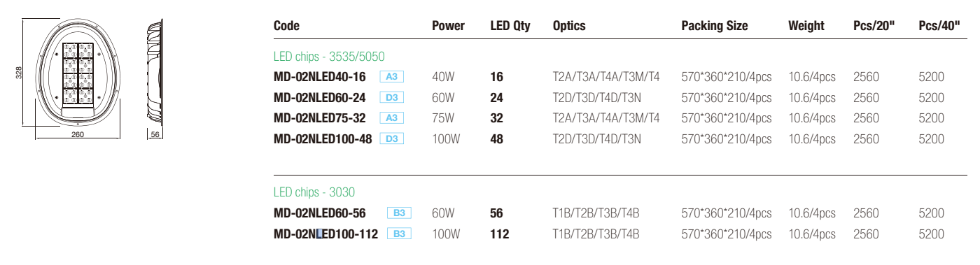Click product code MD-02NLED100-112
This screenshot has height=265, width=980.
pos(325,234)
